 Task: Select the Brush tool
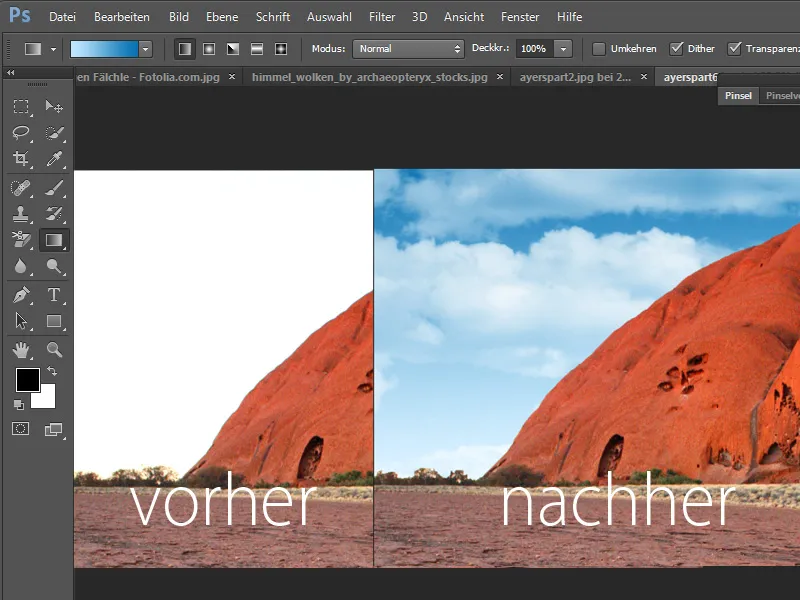(x=54, y=188)
